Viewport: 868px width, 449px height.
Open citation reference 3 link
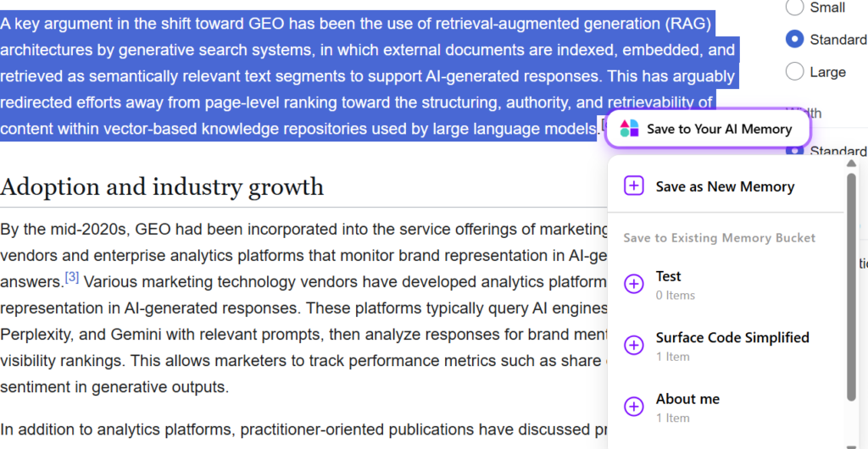coord(72,277)
